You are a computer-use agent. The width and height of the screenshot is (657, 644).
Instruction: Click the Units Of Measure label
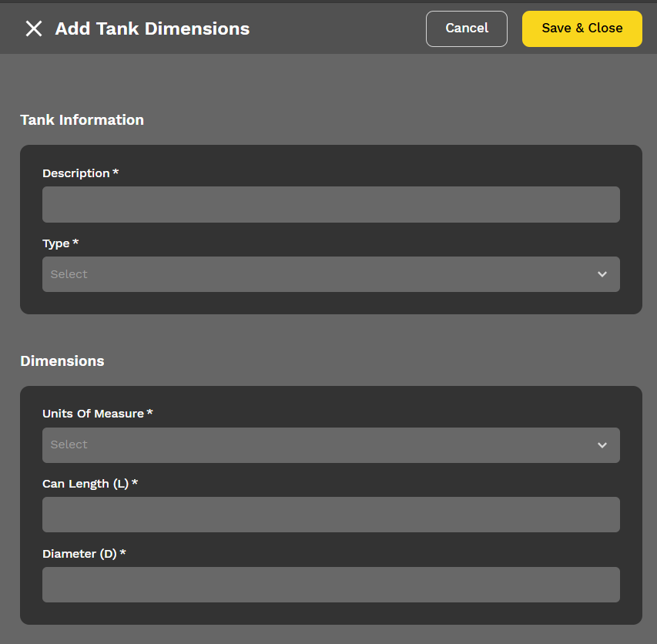tap(94, 413)
